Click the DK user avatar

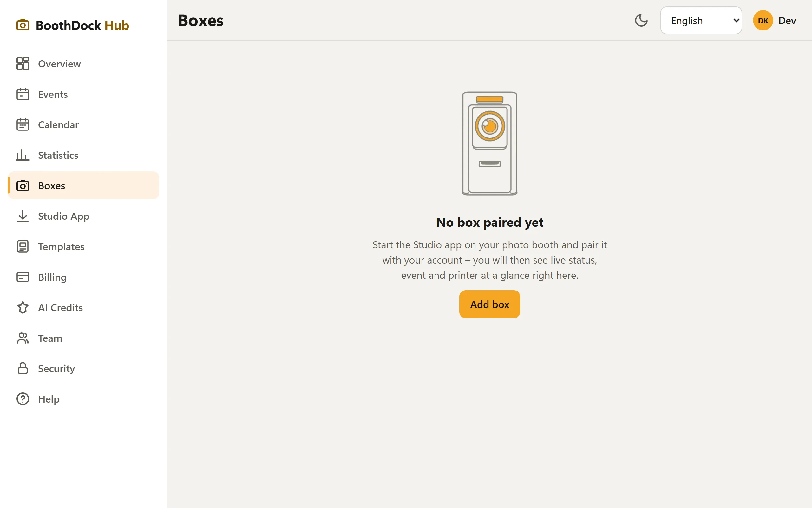pos(763,21)
